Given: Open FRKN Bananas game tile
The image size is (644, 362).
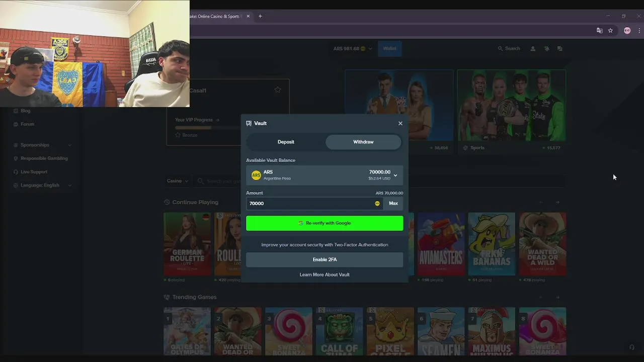Looking at the screenshot, I should click(492, 244).
